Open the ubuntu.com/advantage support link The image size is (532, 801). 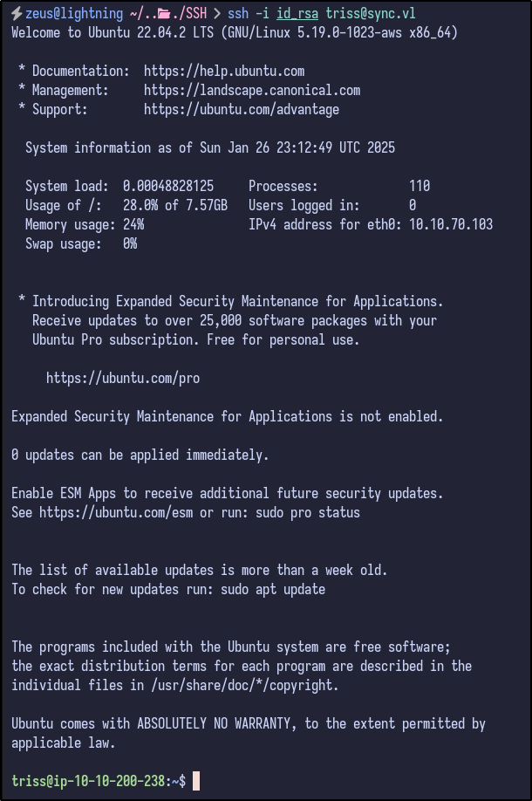pos(242,109)
